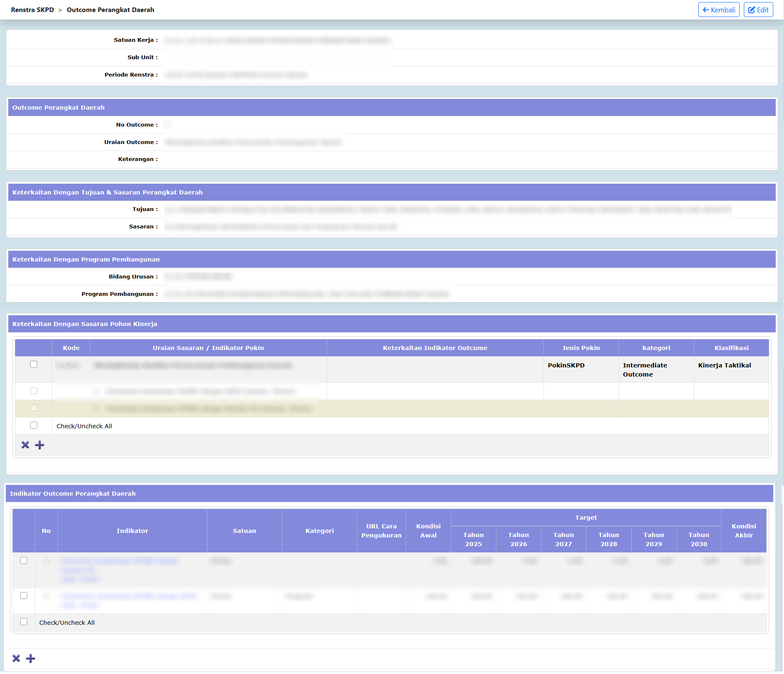The width and height of the screenshot is (784, 674).
Task: Select first row checkbox in Indikator Outcome table
Action: (24, 561)
